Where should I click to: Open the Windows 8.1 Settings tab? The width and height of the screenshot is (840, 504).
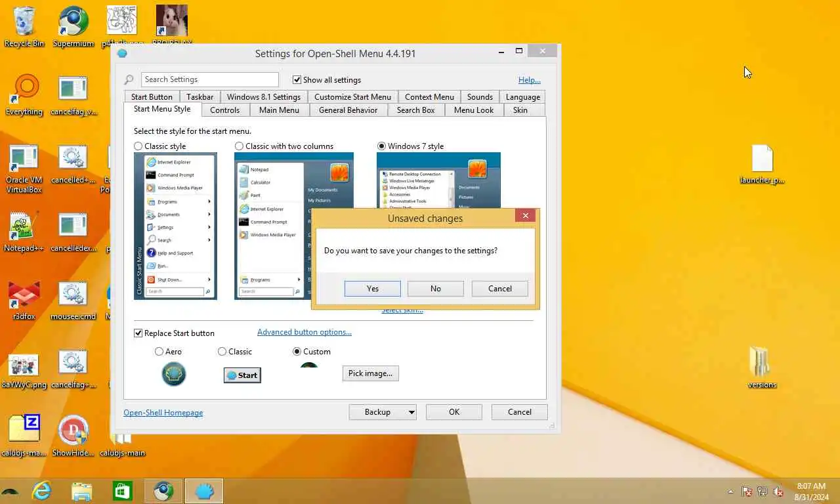click(264, 96)
